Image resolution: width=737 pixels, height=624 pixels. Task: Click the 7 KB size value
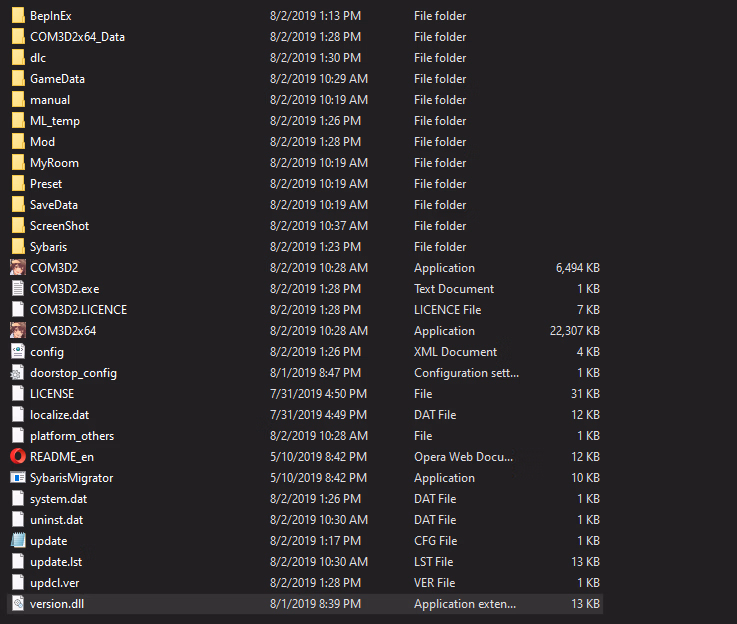coord(588,310)
